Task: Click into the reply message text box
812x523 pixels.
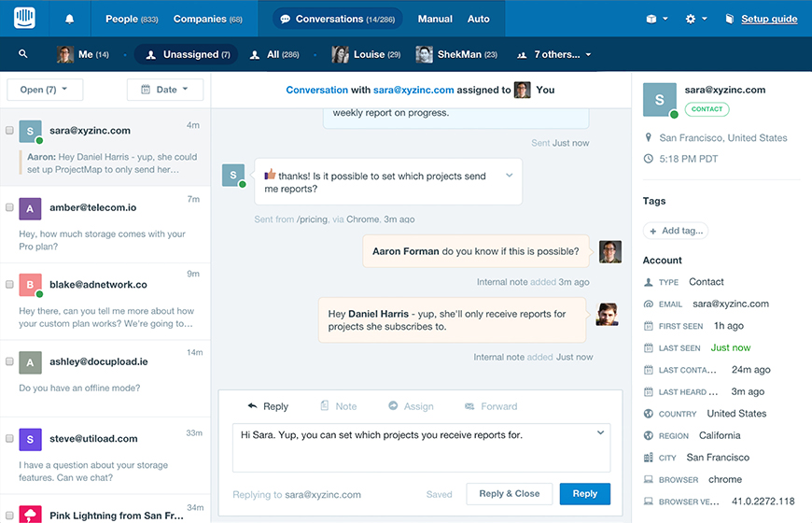Action: click(x=422, y=448)
